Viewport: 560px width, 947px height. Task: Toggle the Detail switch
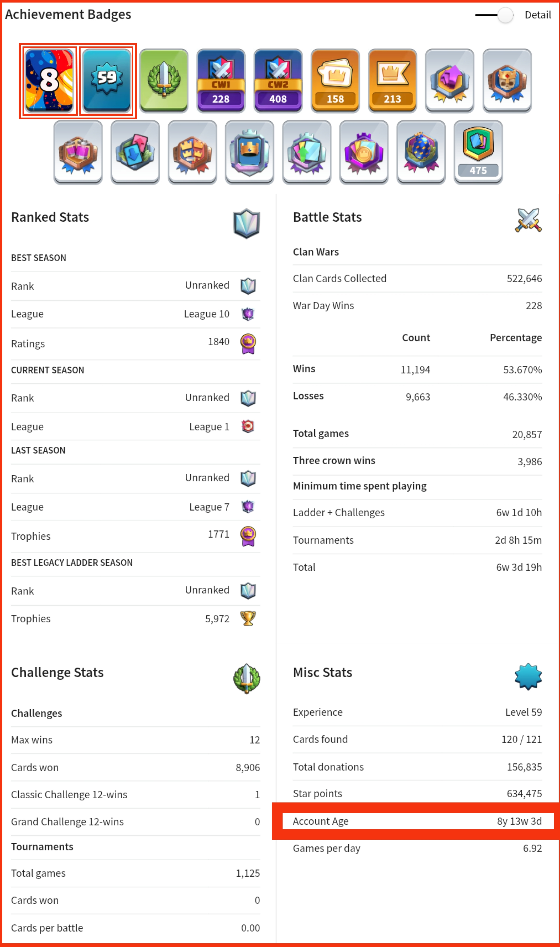tap(494, 15)
